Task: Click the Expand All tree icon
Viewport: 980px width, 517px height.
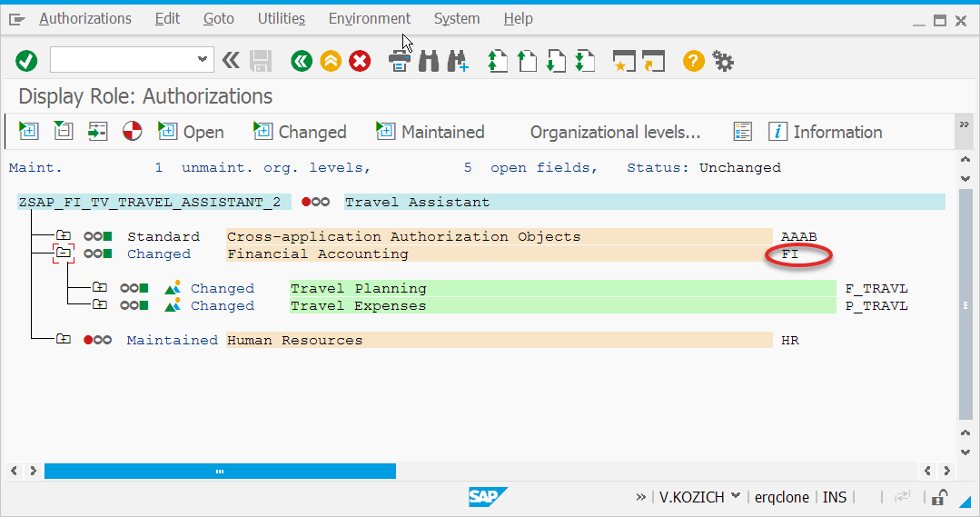Action: (29, 131)
